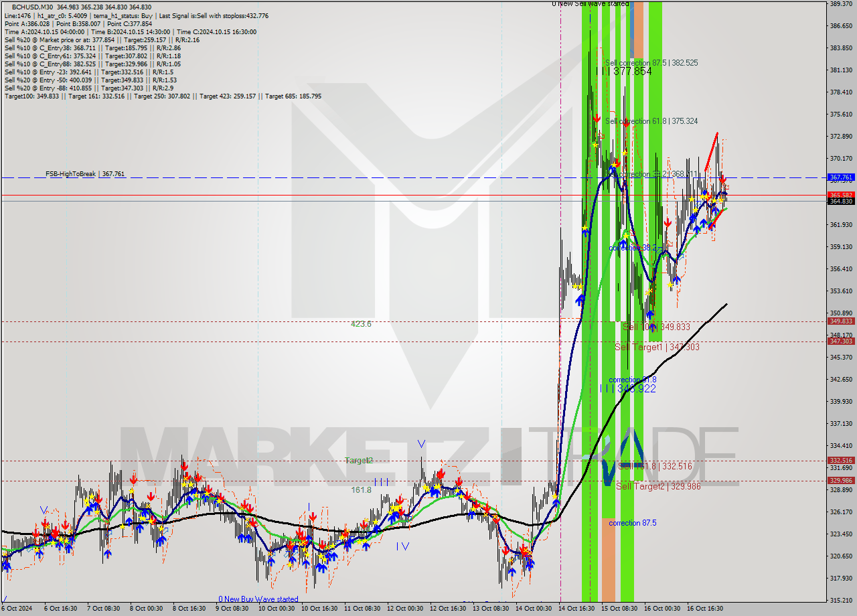Select the red 332.516 axis price tag
Viewport: 857px width, 616px height.
[x=841, y=461]
